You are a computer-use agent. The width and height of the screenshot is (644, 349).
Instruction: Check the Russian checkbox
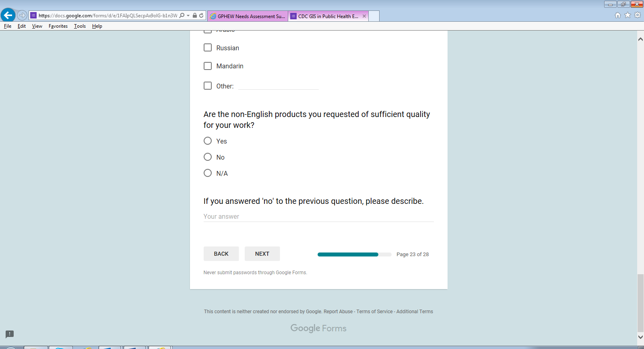(x=208, y=47)
